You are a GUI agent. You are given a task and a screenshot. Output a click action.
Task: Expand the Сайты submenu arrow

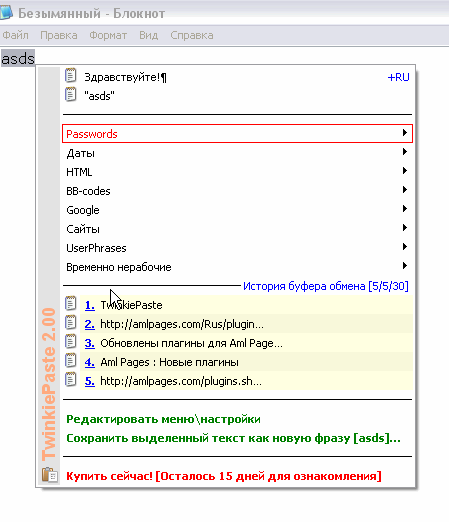click(405, 228)
